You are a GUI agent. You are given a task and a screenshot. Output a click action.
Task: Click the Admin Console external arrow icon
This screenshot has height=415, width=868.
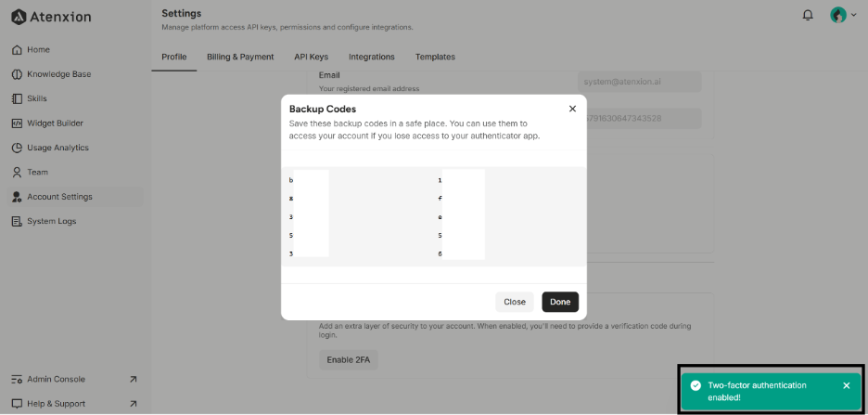(x=133, y=380)
